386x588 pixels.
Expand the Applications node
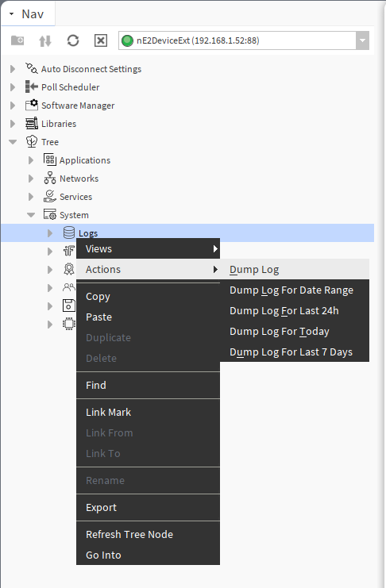coord(31,160)
